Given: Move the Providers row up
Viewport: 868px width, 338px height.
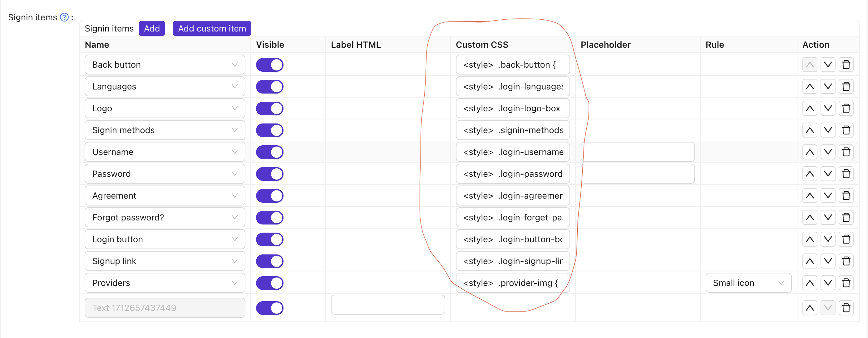Looking at the screenshot, I should (810, 283).
